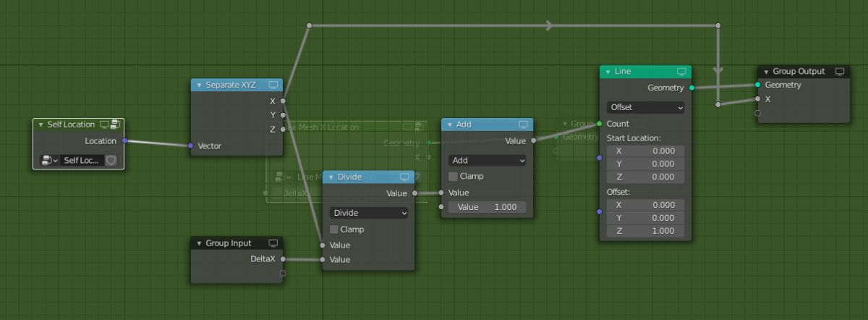Click the Location output socket of Self Location

pyautogui.click(x=125, y=141)
